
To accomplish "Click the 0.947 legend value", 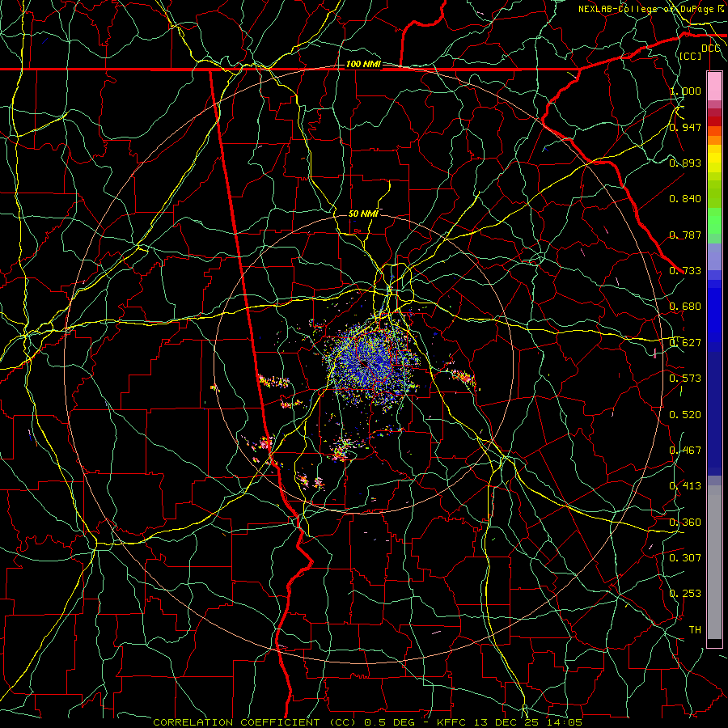I will coord(685,127).
